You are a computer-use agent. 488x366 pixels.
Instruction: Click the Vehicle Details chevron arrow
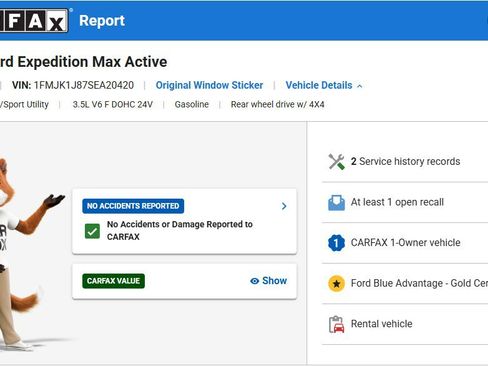[360, 86]
